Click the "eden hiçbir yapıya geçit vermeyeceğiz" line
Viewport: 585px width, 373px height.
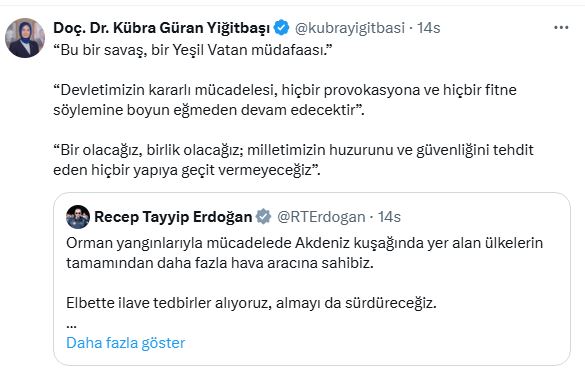click(187, 170)
